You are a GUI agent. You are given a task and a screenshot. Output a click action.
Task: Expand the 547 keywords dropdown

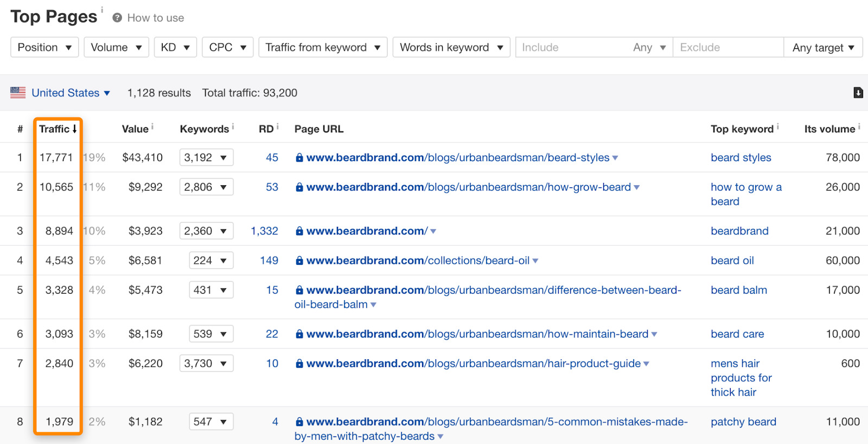pyautogui.click(x=211, y=422)
